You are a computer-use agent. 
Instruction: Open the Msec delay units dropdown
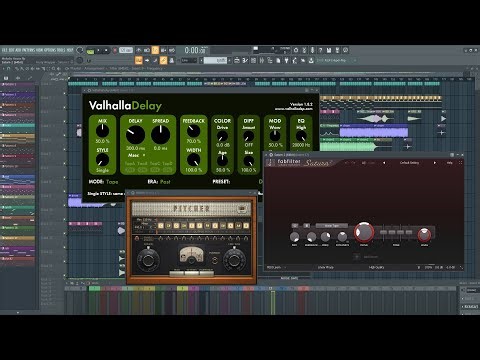click(136, 155)
